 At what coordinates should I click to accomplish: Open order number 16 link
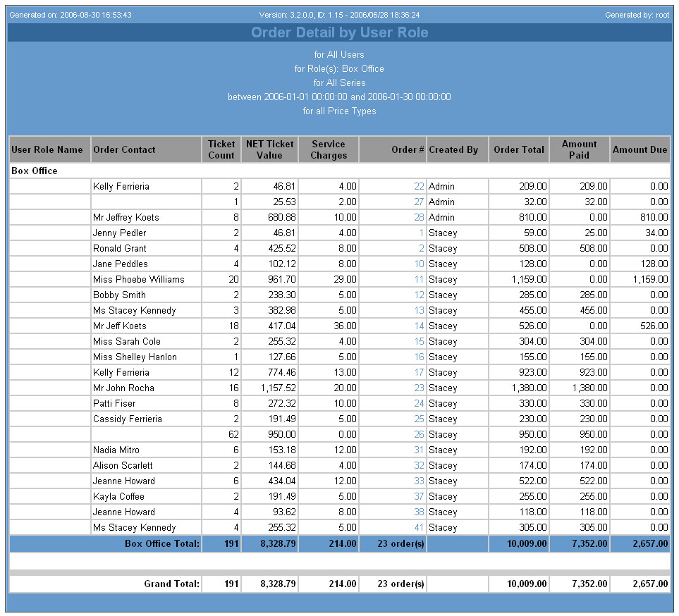[x=419, y=357]
